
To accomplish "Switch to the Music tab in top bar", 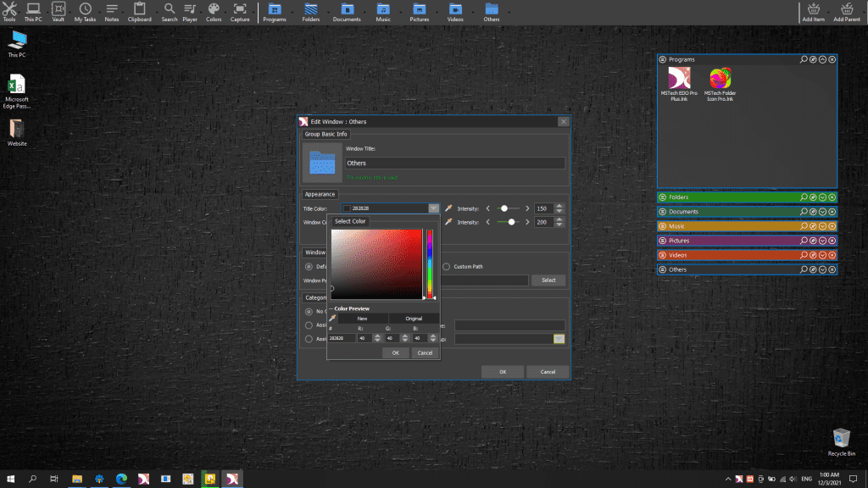I will coord(383,11).
